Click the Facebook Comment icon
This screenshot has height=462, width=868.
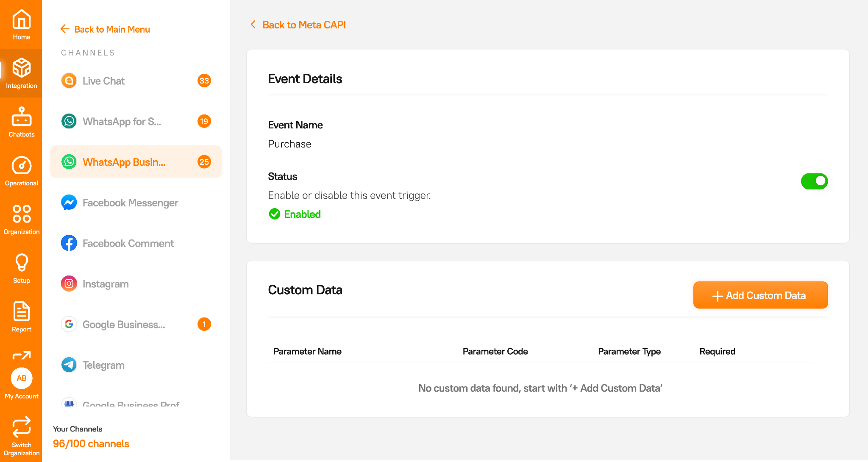(69, 243)
